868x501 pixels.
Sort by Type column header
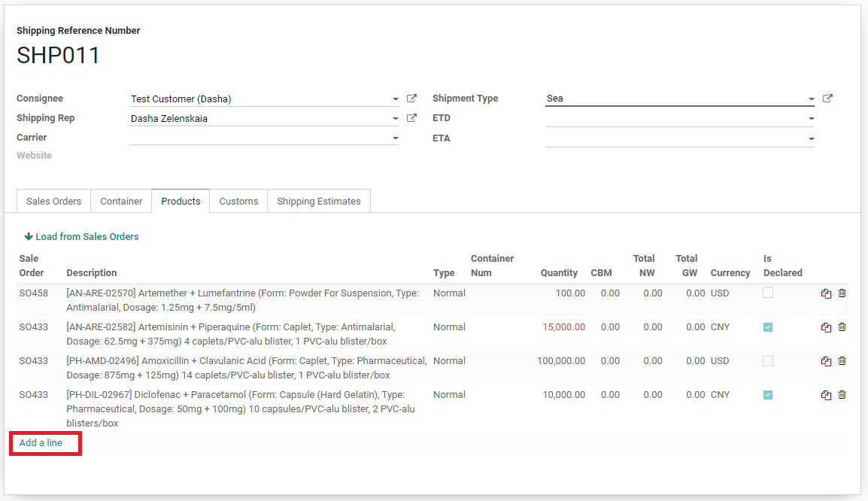click(x=444, y=273)
